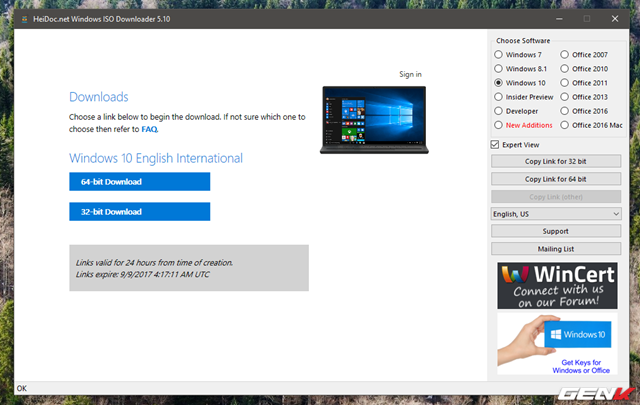The width and height of the screenshot is (640, 405).
Task: Click the Mailing List button
Action: pyautogui.click(x=556, y=249)
